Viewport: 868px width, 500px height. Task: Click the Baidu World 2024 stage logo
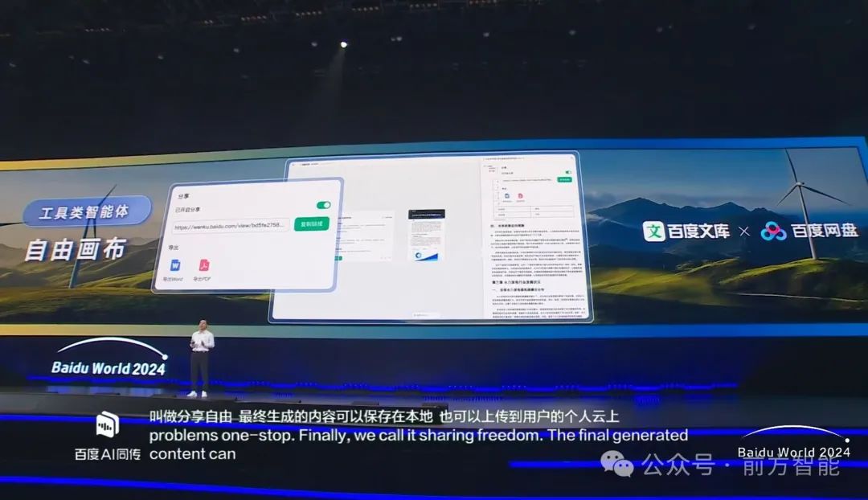108,359
